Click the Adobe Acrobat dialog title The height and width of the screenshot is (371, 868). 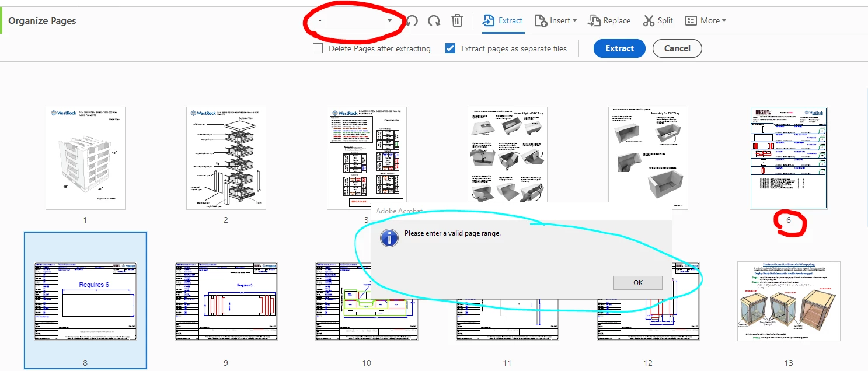(400, 211)
